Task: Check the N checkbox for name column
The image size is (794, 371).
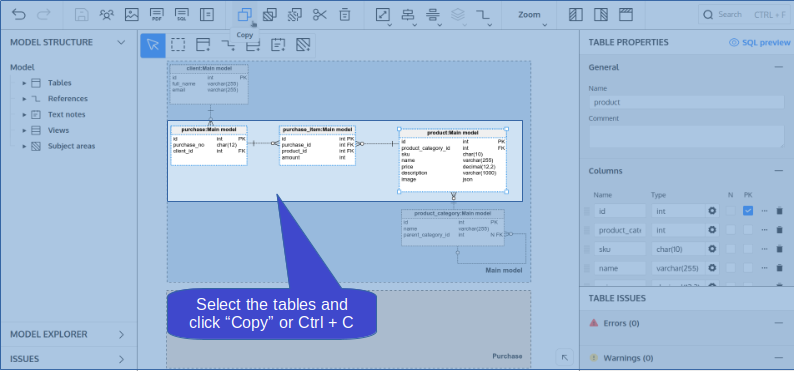Action: [x=731, y=268]
